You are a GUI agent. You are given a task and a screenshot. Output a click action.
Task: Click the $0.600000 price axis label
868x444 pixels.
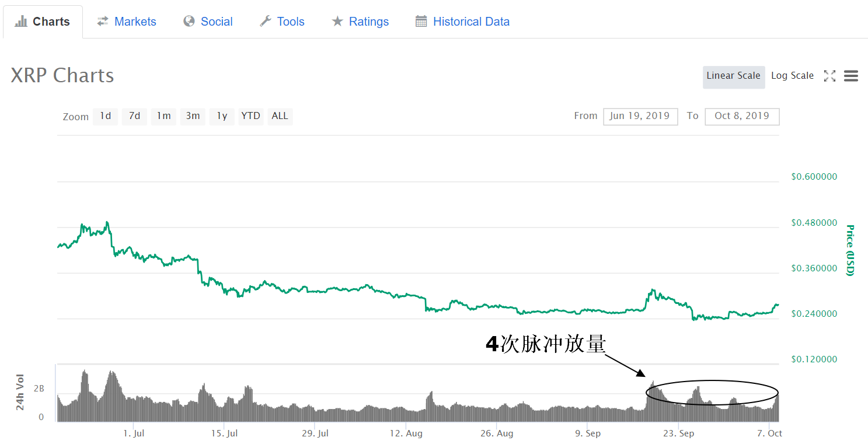[x=814, y=177]
